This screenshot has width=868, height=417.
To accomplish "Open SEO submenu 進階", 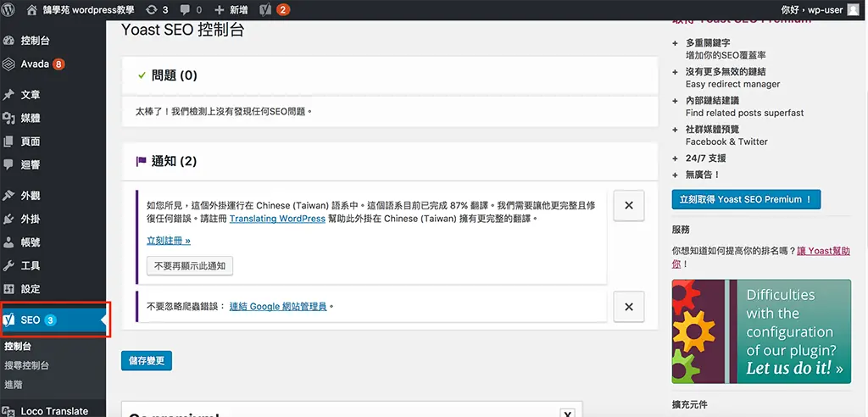I will coord(14,384).
